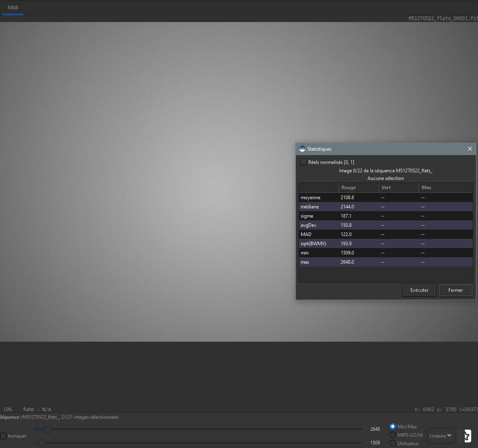The height and width of the screenshot is (448, 478).
Task: Select the MAD row
Action: click(386, 234)
